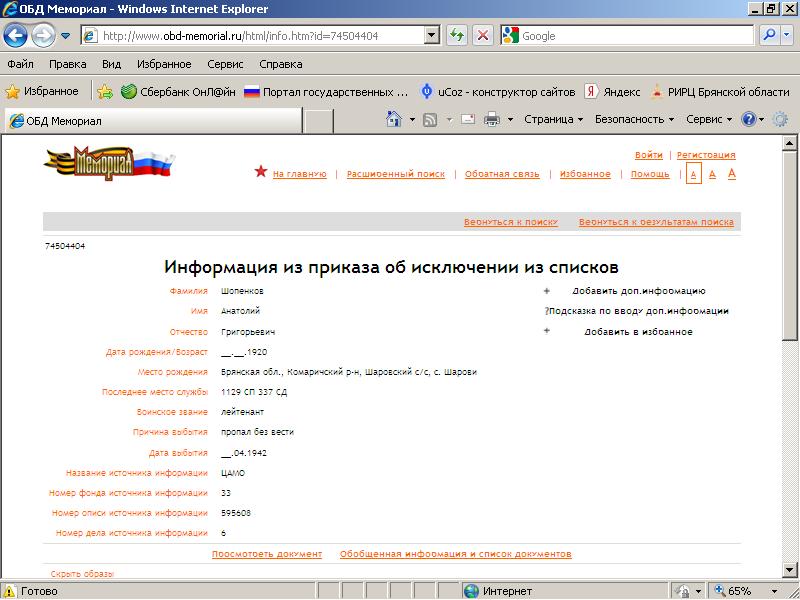Click the Print icon in command bar
800x600 pixels.
coord(492,119)
